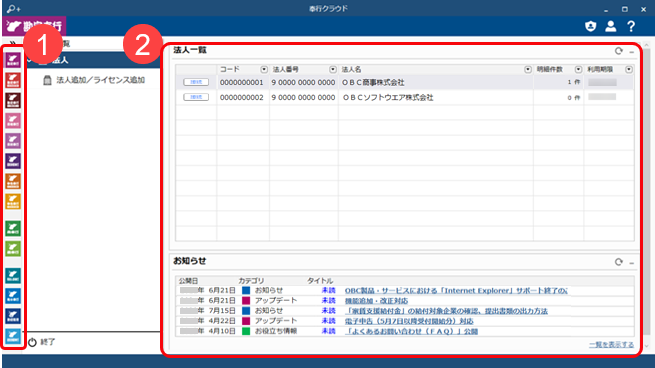Open the red service icon in sidebar
This screenshot has width=655, height=368.
click(13, 81)
